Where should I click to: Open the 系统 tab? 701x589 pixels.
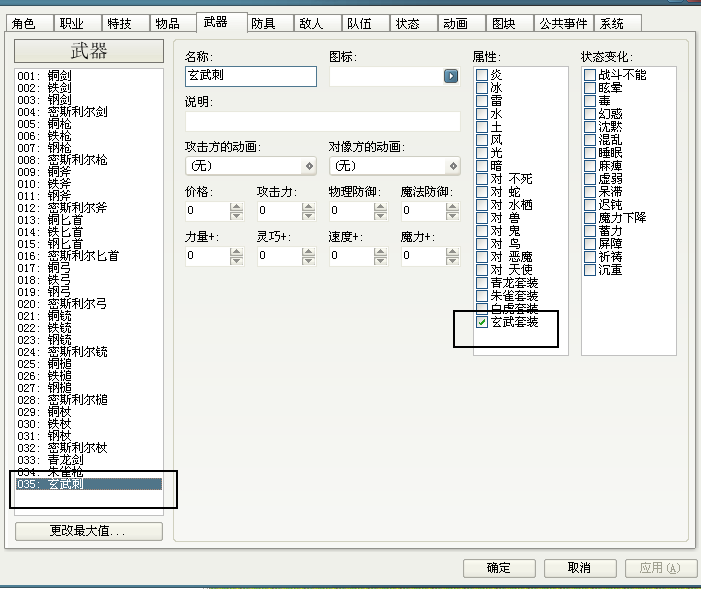pyautogui.click(x=617, y=23)
